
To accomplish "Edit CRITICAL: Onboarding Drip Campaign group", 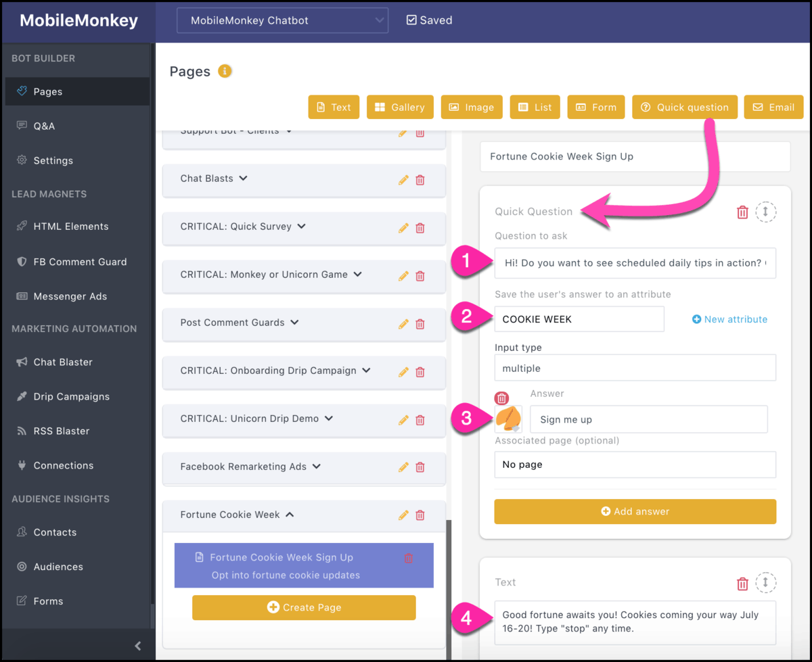I will pos(403,372).
